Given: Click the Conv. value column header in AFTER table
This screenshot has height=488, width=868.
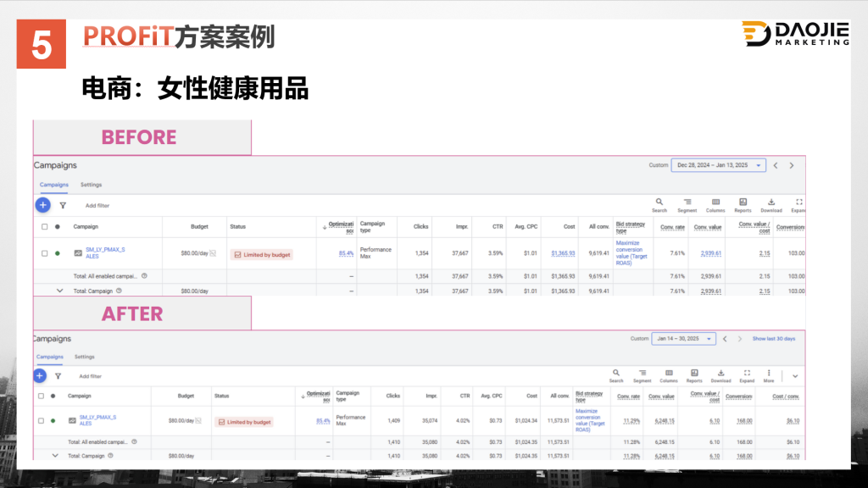Looking at the screenshot, I should click(661, 396).
